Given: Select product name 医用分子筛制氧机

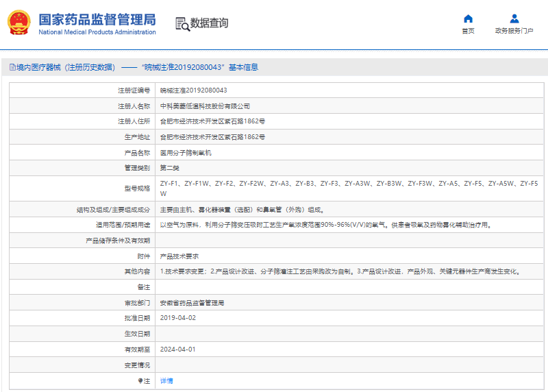Looking at the screenshot, I should (186, 153).
